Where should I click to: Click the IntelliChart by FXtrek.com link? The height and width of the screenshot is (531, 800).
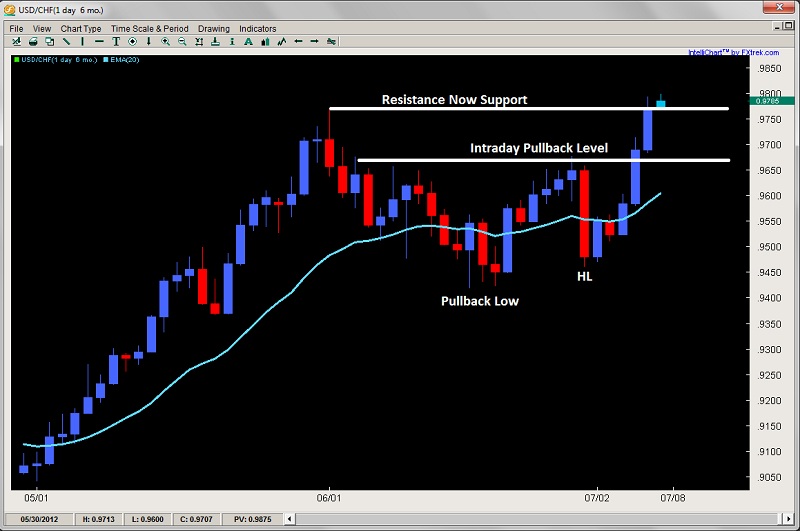734,52
